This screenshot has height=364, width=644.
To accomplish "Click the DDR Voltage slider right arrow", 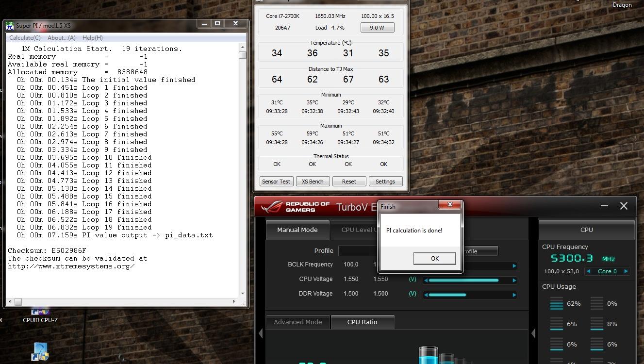I will (x=514, y=295).
